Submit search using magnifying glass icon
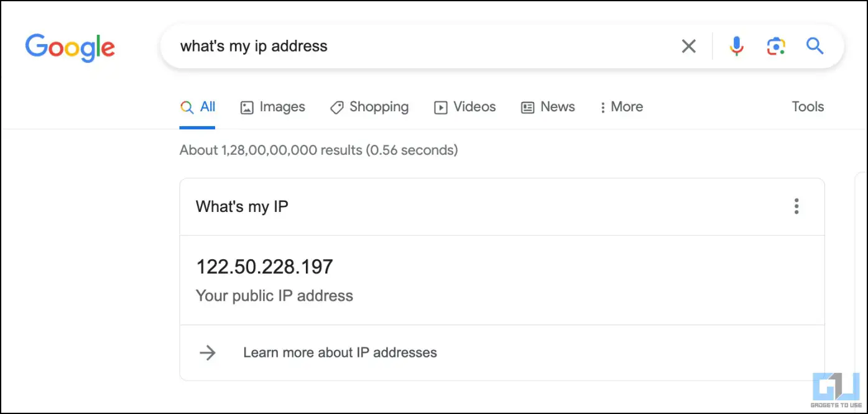The width and height of the screenshot is (868, 414). click(815, 45)
